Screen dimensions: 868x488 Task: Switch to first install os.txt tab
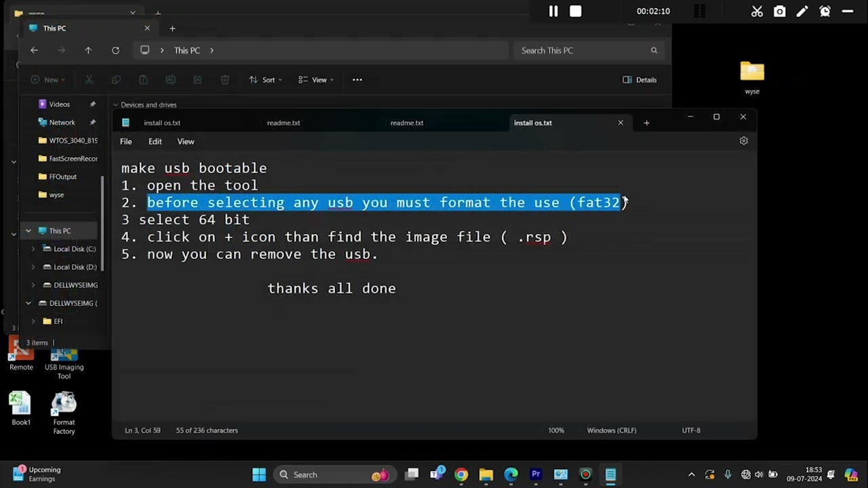point(162,123)
